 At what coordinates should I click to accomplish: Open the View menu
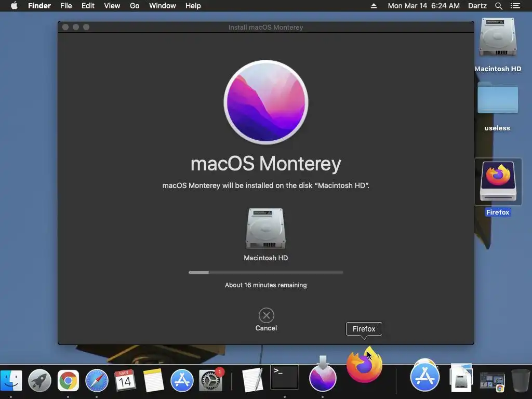112,6
